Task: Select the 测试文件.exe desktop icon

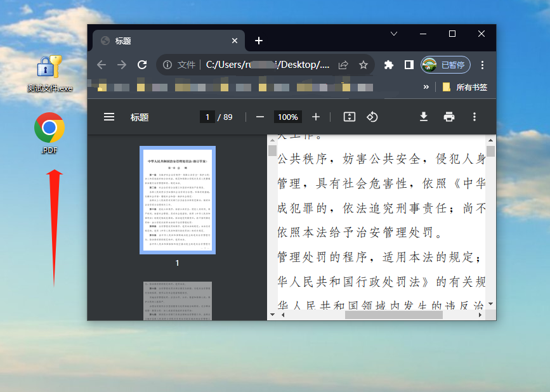Action: [x=49, y=74]
